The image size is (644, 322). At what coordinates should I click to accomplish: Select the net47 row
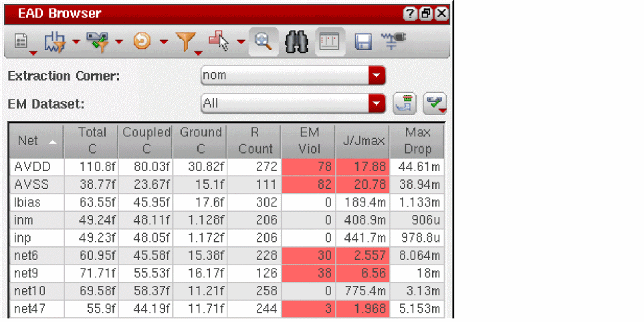click(227, 309)
